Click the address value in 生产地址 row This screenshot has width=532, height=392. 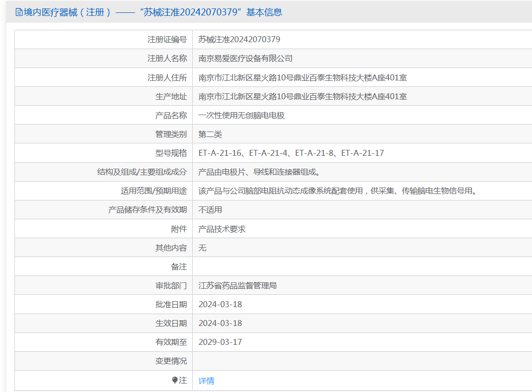pos(303,97)
